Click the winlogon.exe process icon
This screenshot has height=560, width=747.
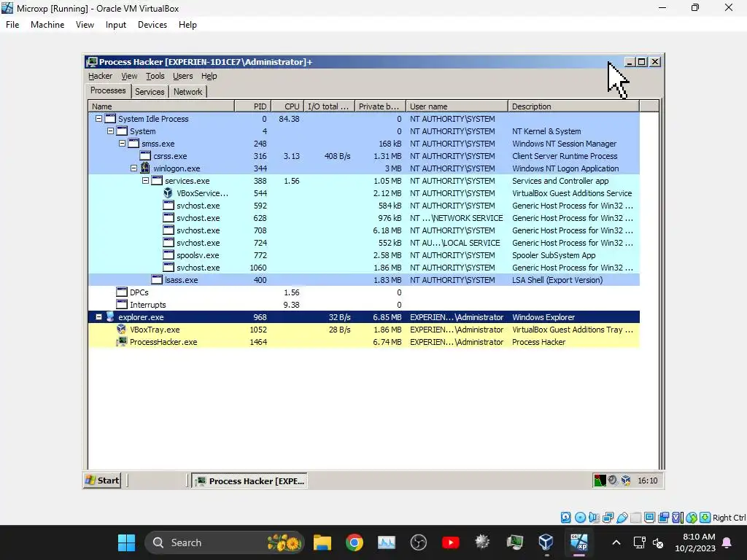pyautogui.click(x=145, y=168)
